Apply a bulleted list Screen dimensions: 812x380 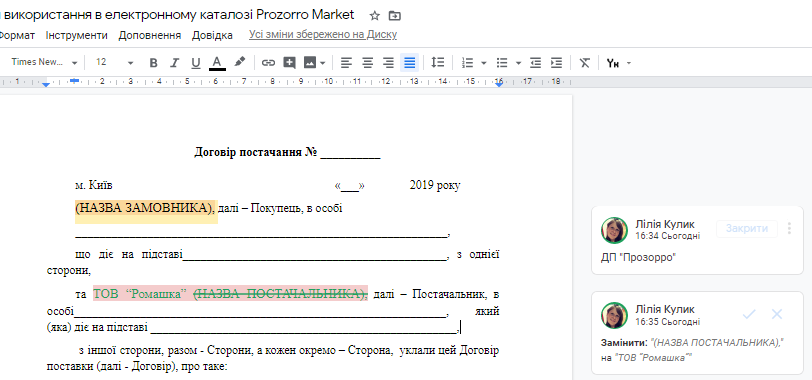click(502, 63)
